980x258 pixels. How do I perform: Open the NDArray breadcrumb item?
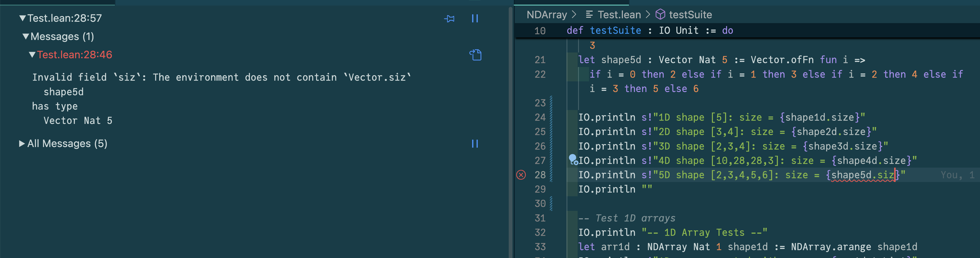coord(547,15)
